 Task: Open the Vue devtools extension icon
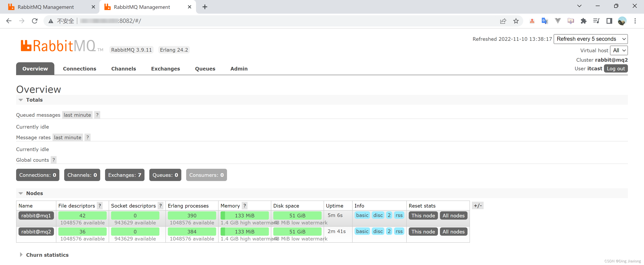pyautogui.click(x=558, y=21)
